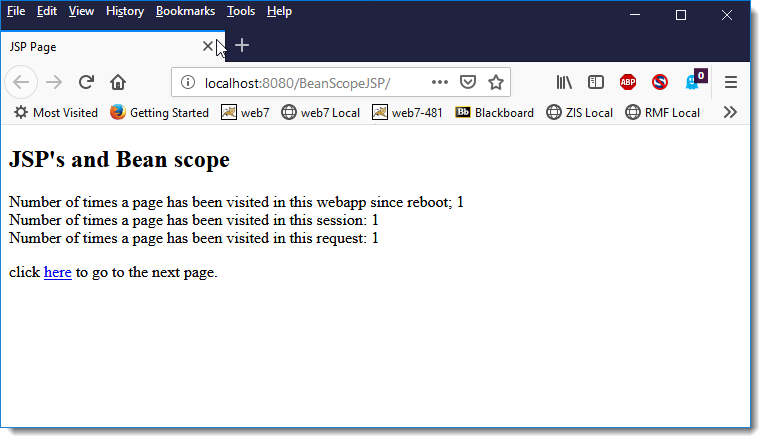Click the Back navigation arrow
Viewport: 766px width, 443px height.
point(21,83)
